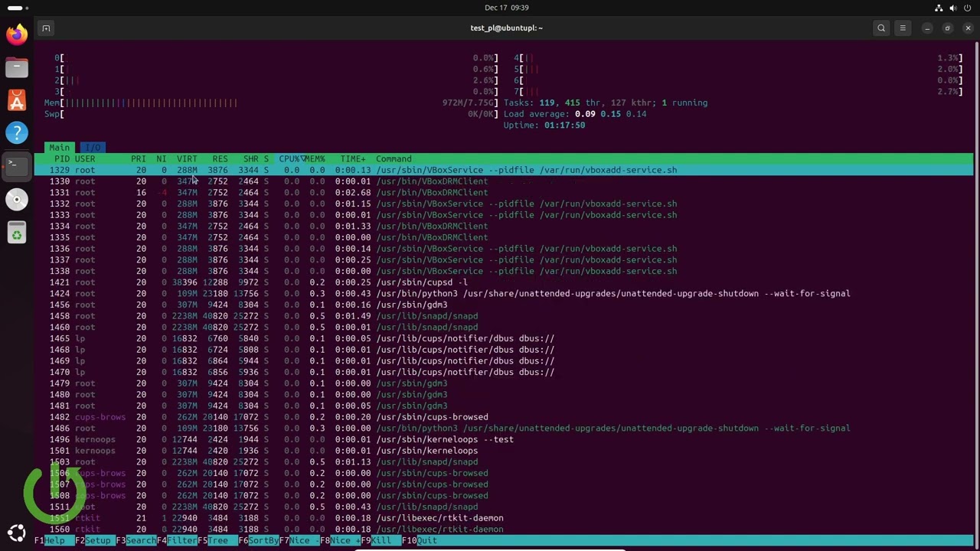This screenshot has width=980, height=551.
Task: Select process 1482 cups-browsed row
Action: (x=503, y=417)
